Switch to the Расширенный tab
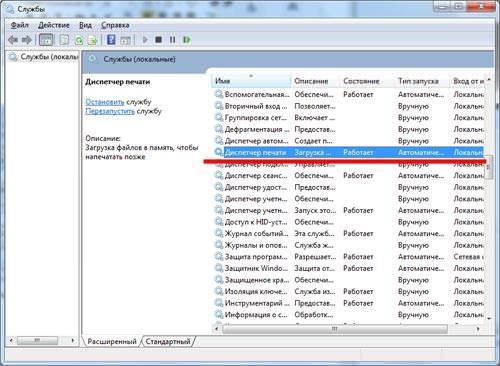This screenshot has width=500, height=366. [x=112, y=341]
